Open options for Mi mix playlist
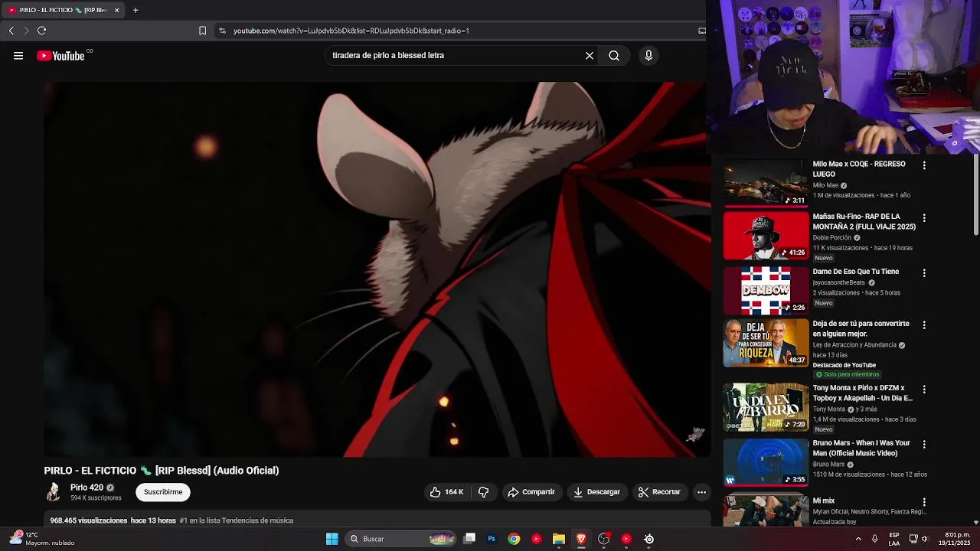 tap(924, 503)
